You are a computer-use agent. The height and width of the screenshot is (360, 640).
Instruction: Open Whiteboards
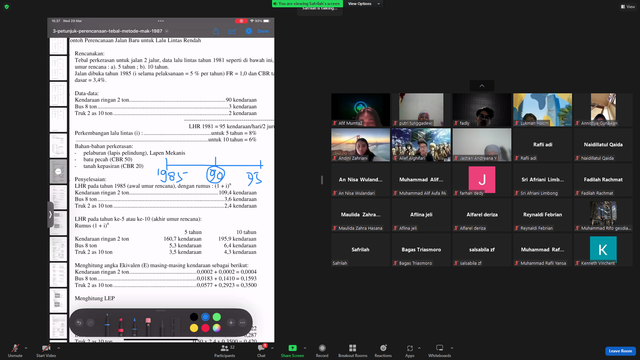[440, 350]
